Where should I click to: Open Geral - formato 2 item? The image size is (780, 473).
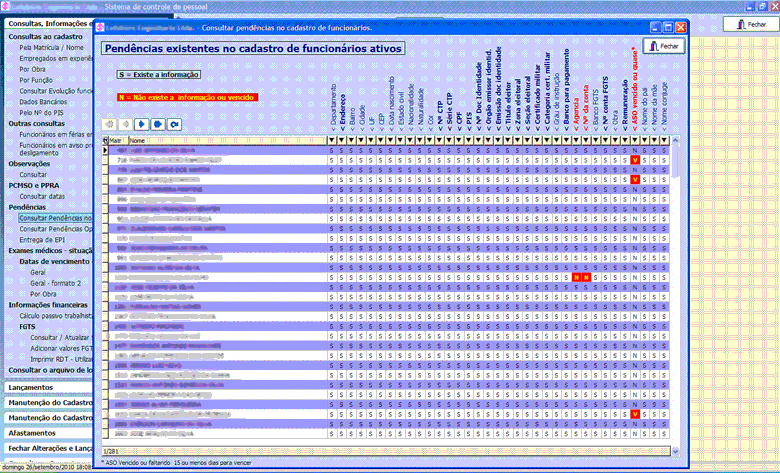pos(55,284)
